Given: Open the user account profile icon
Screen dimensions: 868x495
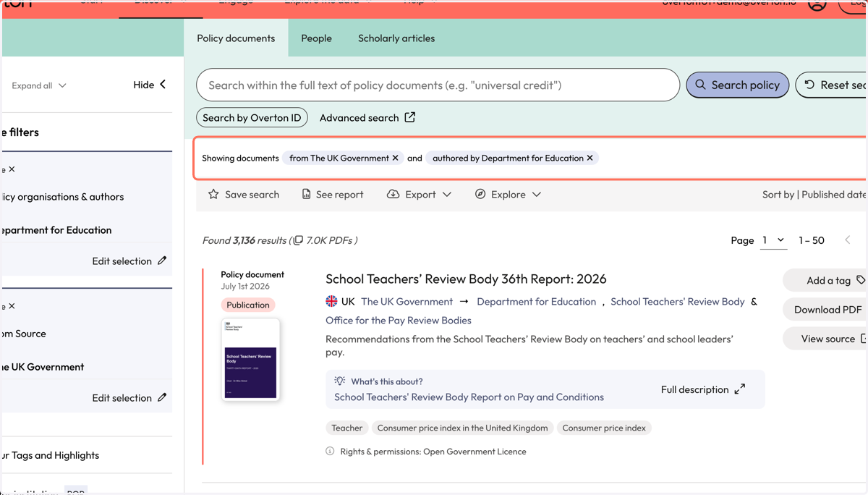Looking at the screenshot, I should coord(817,4).
